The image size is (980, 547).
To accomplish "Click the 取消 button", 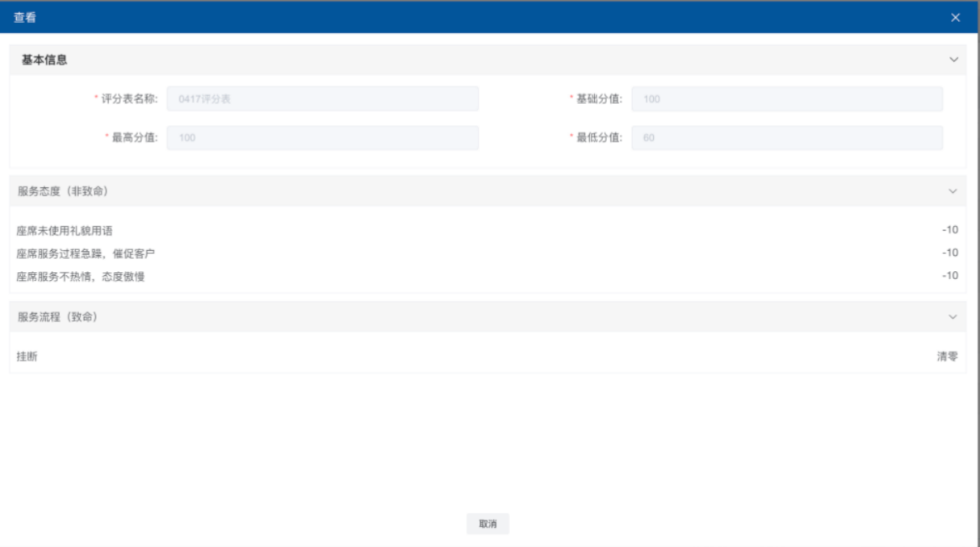I will pyautogui.click(x=488, y=524).
